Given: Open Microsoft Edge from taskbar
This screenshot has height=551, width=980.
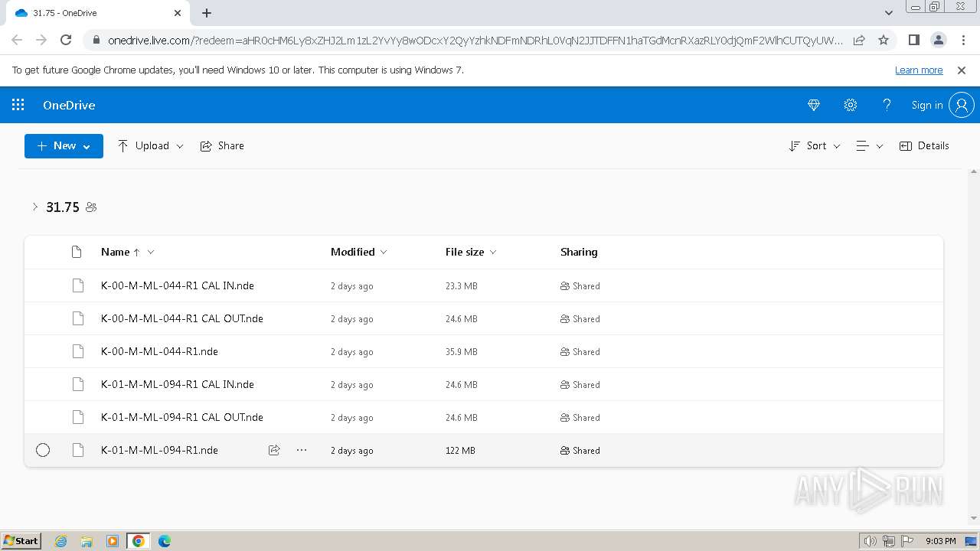Looking at the screenshot, I should coord(164,541).
